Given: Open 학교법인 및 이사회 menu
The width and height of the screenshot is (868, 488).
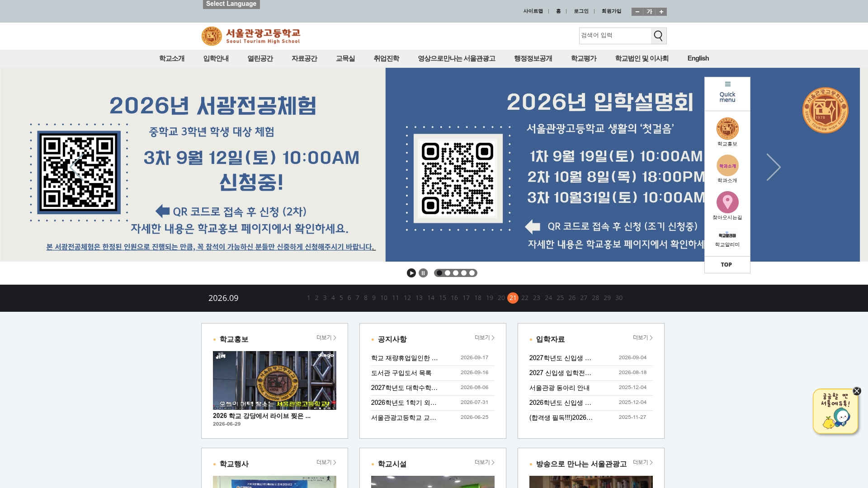Looking at the screenshot, I should tap(642, 58).
